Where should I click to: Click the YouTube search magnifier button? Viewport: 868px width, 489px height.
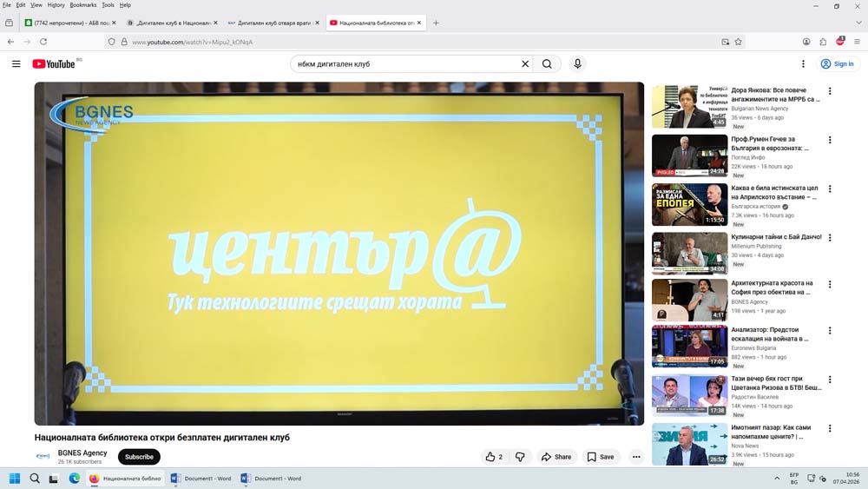[x=547, y=63]
